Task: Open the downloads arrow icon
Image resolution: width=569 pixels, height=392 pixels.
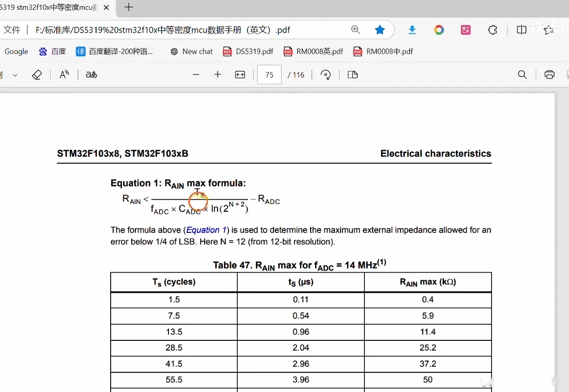Action: tap(412, 30)
